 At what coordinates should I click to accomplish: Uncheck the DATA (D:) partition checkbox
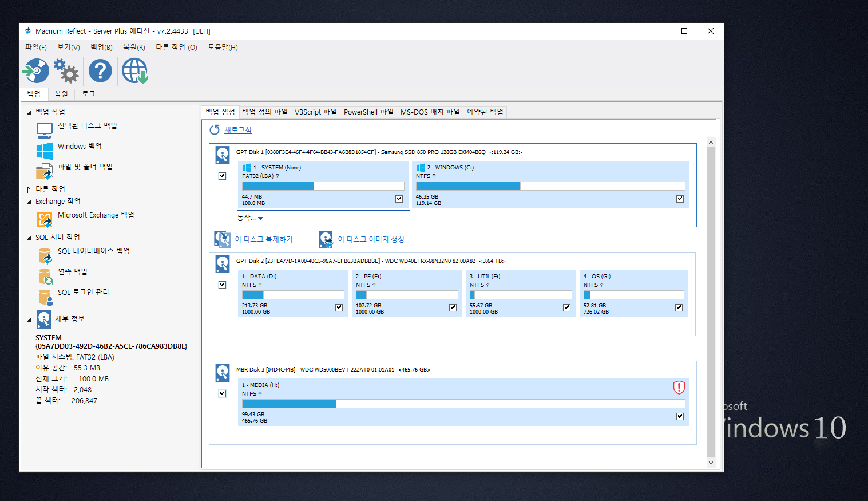tap(339, 307)
